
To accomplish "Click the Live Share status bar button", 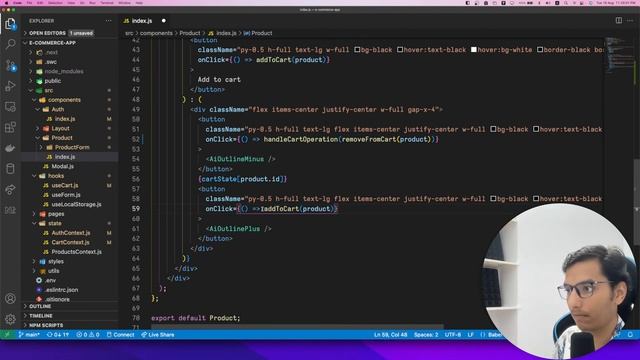I will [x=158, y=335].
